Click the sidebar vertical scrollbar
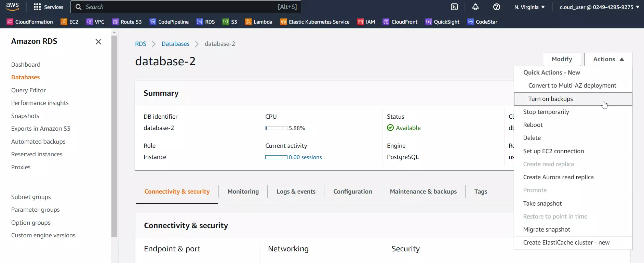 pos(114,136)
